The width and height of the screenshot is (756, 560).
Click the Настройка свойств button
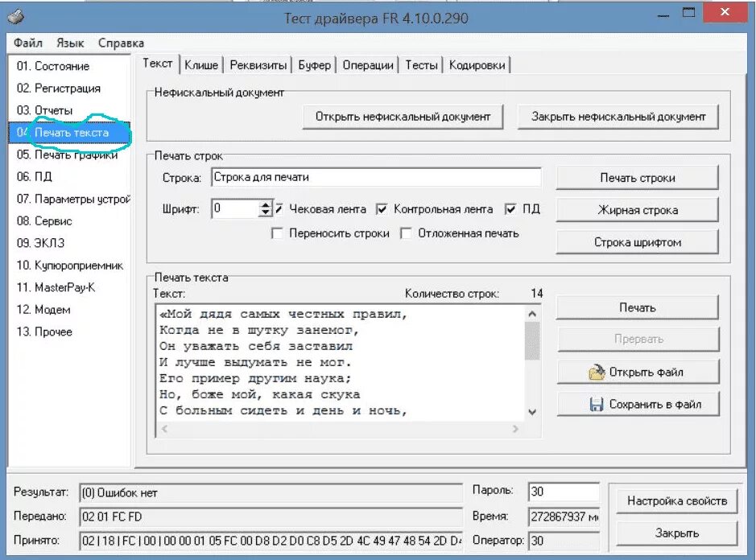tap(677, 501)
